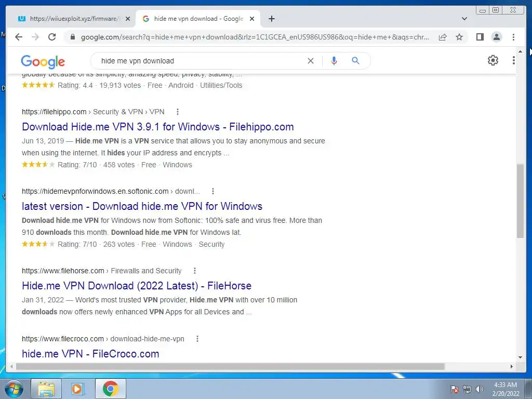Image resolution: width=532 pixels, height=399 pixels.
Task: Bookmark this page with the star icon
Action: coord(459,37)
